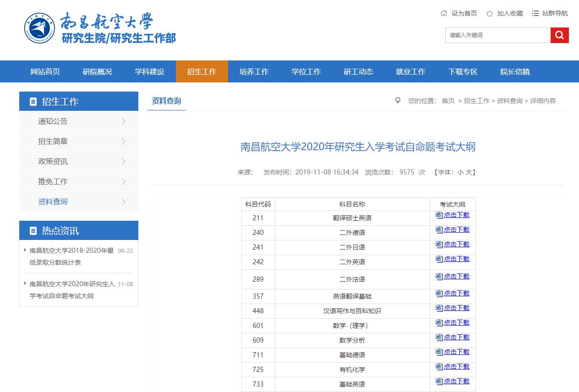Click Word file icon for 数学分析
This screenshot has height=392, width=579.
(x=439, y=338)
